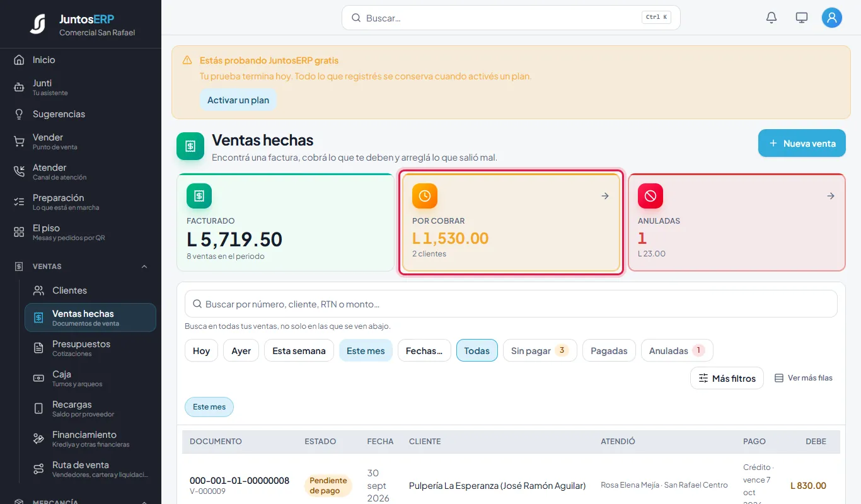
Task: Click Activar un plan
Action: [x=238, y=100]
